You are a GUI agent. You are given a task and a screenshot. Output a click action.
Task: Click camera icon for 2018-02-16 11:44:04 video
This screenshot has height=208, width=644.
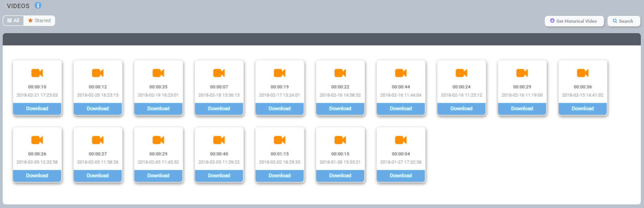pyautogui.click(x=401, y=73)
